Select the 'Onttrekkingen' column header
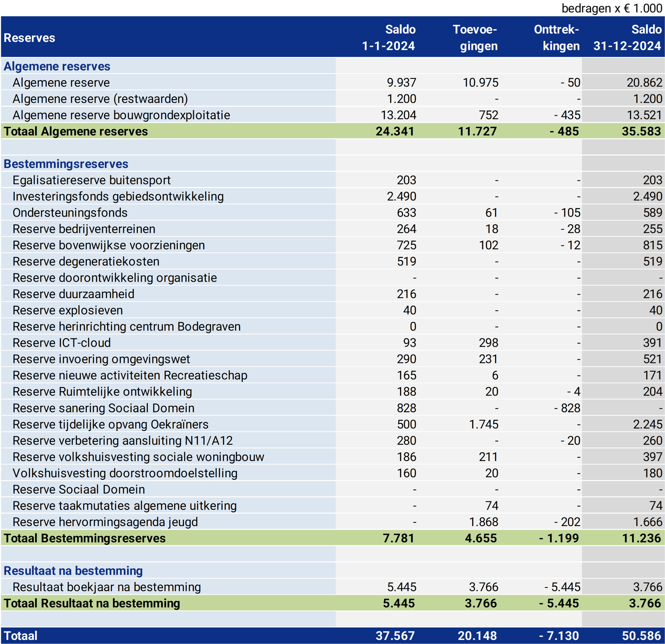Screen dimensions: 665x644 (556, 38)
